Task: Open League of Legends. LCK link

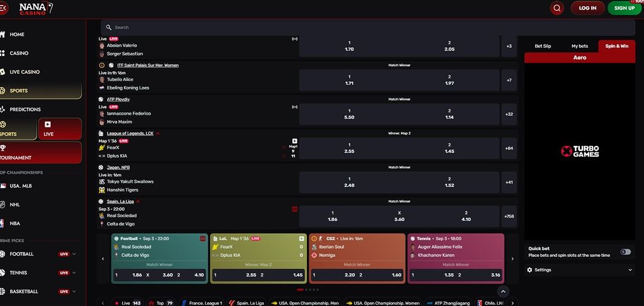Action: 130,133
